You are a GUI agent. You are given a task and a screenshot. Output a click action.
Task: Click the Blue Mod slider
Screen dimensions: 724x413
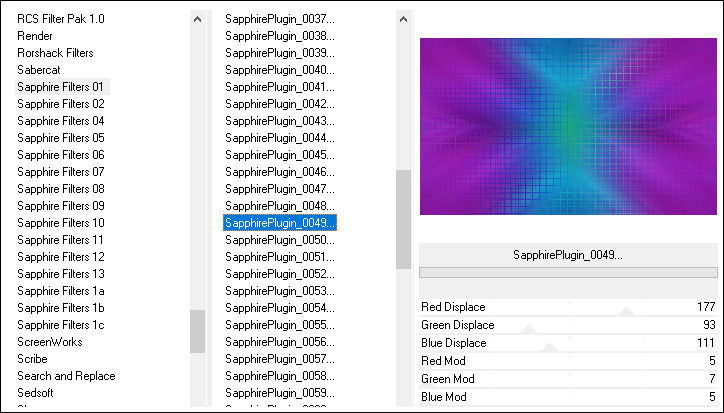[568, 397]
